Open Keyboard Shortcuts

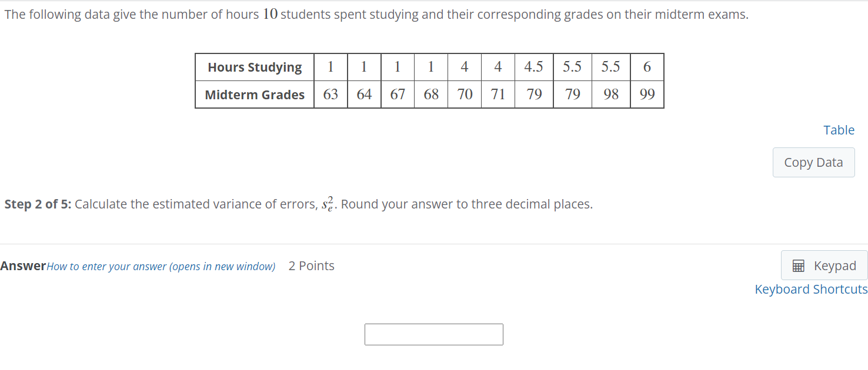812,289
